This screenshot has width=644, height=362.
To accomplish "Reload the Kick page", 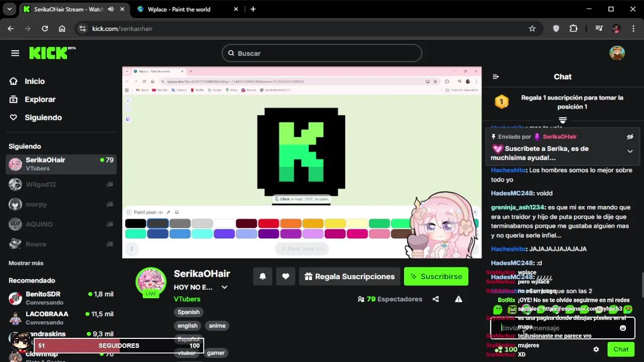I will [x=45, y=29].
